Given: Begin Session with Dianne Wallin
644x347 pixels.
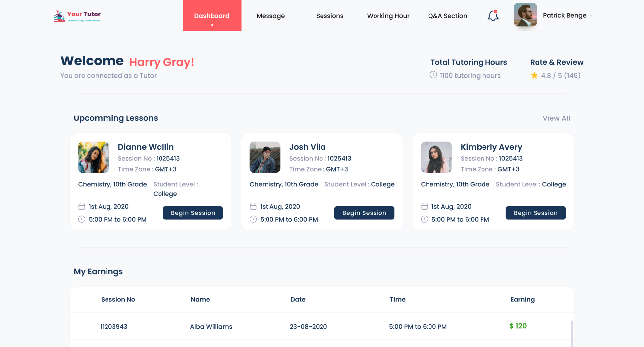Looking at the screenshot, I should pyautogui.click(x=193, y=213).
